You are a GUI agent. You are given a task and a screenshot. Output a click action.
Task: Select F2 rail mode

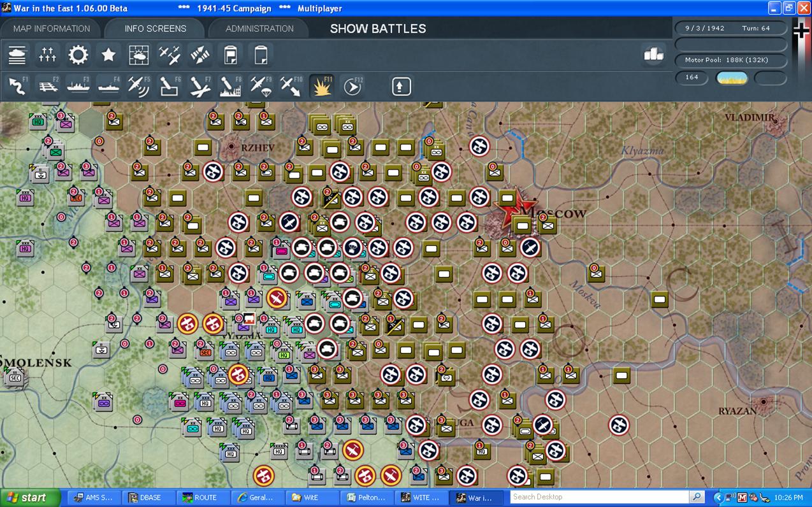click(x=48, y=86)
